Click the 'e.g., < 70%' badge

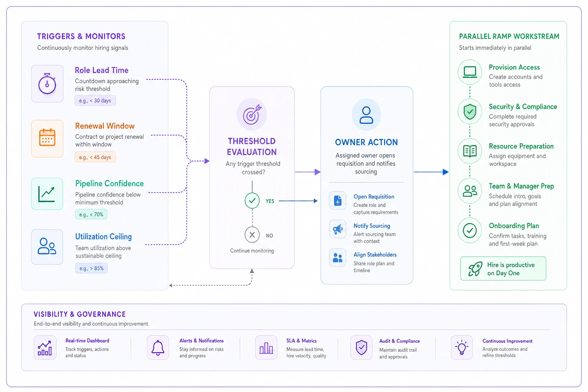click(x=91, y=214)
